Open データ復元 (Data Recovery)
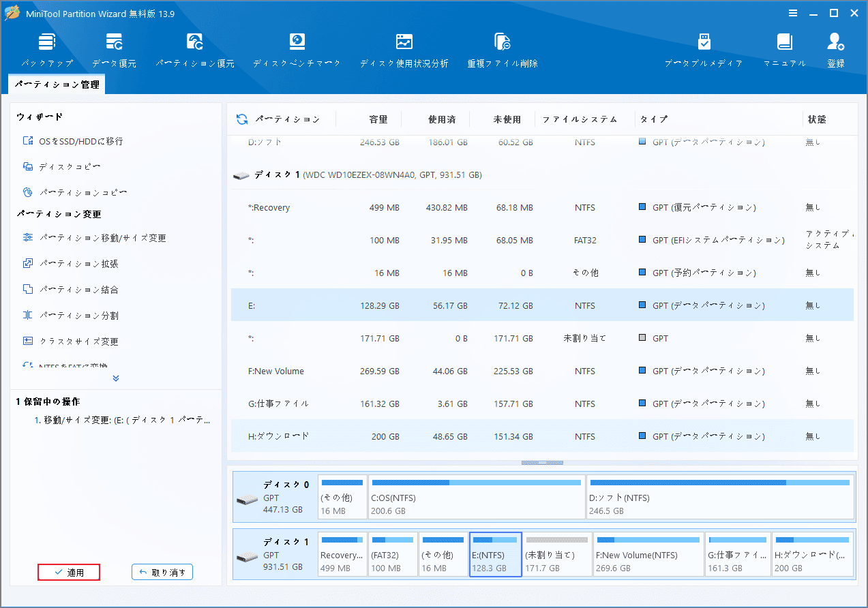 point(114,50)
